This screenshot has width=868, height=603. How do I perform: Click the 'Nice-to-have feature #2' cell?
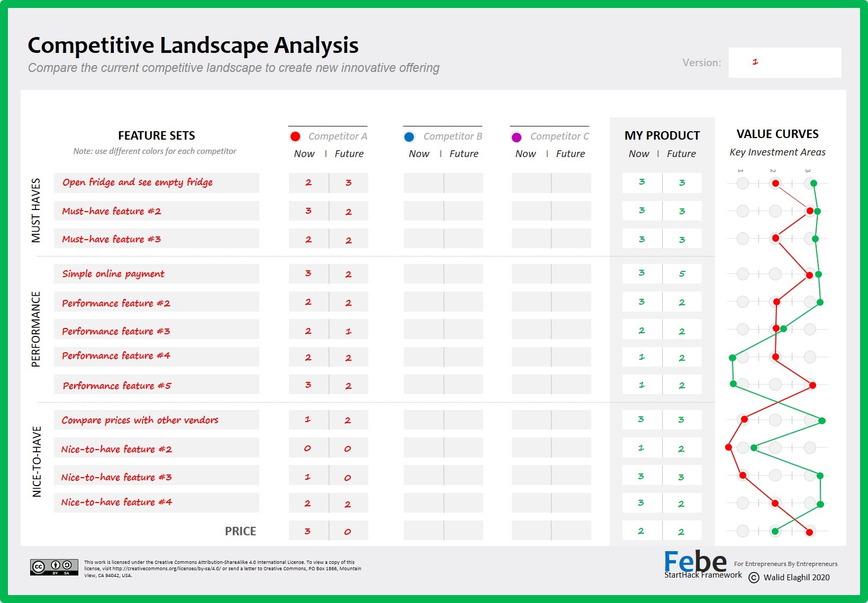(x=157, y=447)
